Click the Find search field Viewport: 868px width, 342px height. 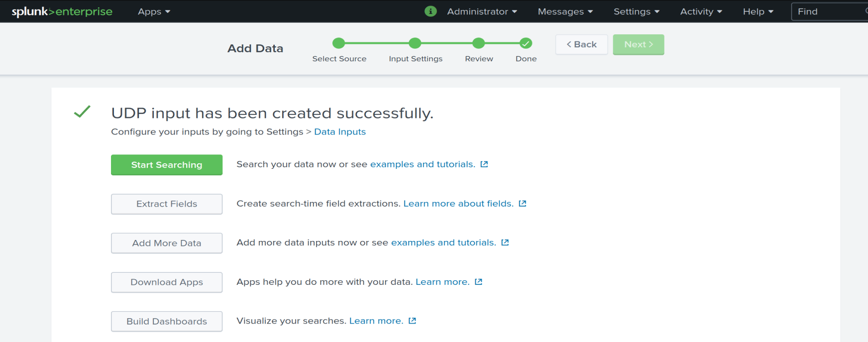(830, 11)
